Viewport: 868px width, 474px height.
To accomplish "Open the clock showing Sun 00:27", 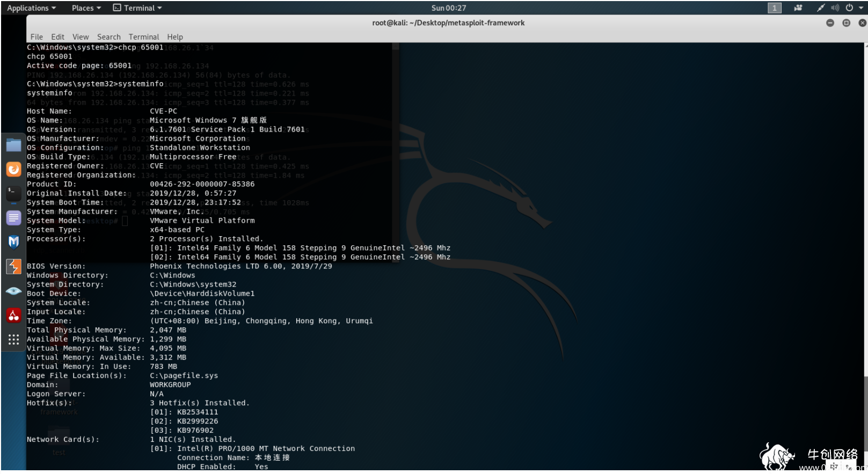I will [x=449, y=8].
